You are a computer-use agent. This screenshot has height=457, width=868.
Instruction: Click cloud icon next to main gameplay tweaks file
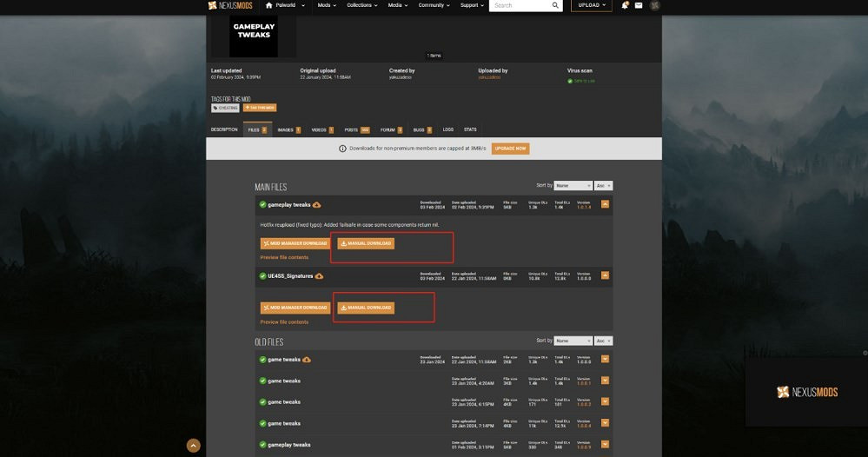pyautogui.click(x=317, y=205)
